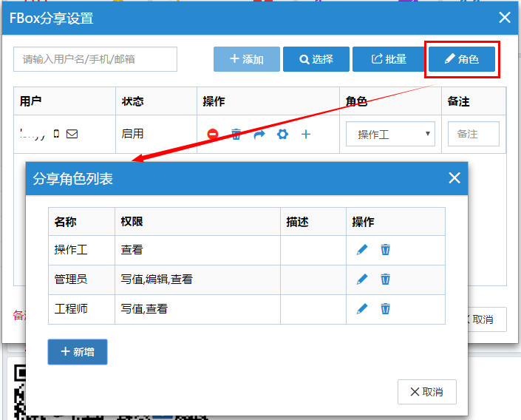Viewport: 521px width, 420px height.
Task: Open the 选择 search button
Action: [x=316, y=59]
